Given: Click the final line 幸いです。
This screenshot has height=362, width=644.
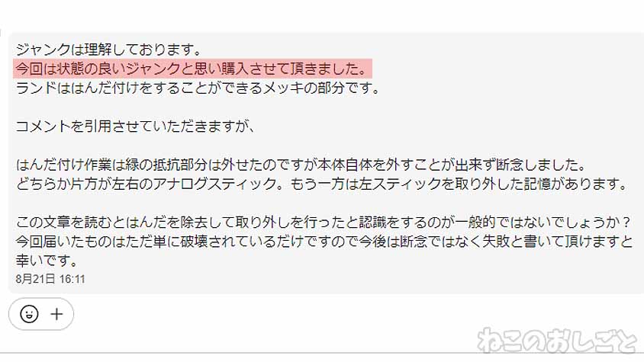Looking at the screenshot, I should point(47,260).
